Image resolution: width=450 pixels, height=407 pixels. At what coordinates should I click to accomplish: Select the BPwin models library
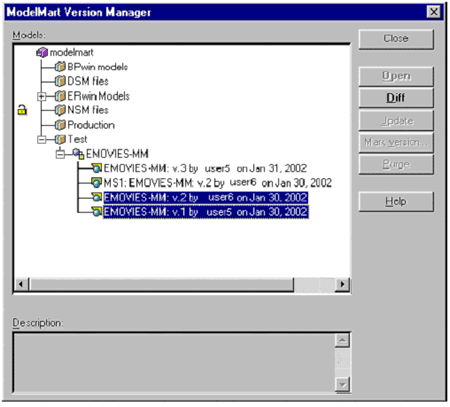tap(97, 67)
